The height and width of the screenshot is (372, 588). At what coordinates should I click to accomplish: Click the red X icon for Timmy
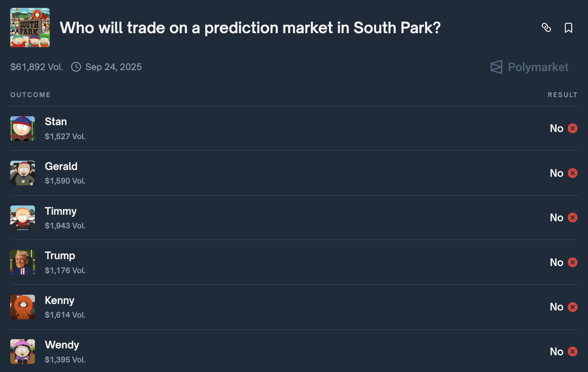pos(573,217)
